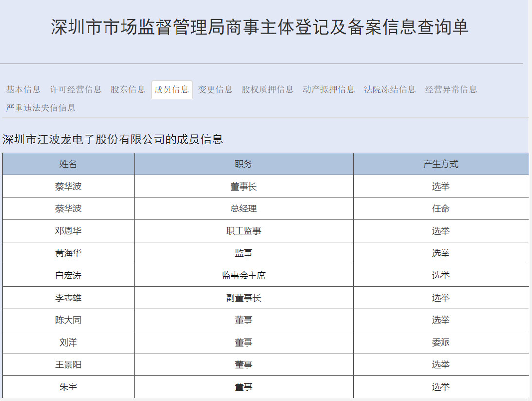The width and height of the screenshot is (532, 401).
Task: Click the 产生方式 column header
Action: pyautogui.click(x=441, y=164)
